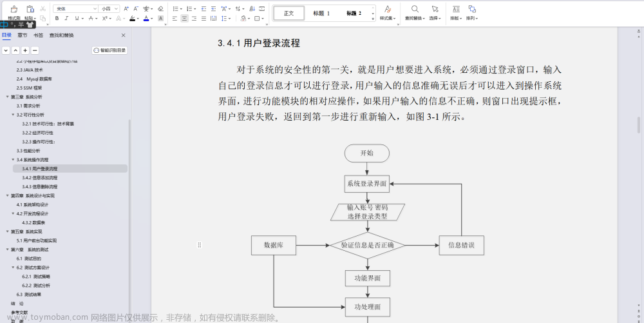
Task: Click the expand-all down chevron in outline pane
Action: pyautogui.click(x=6, y=50)
